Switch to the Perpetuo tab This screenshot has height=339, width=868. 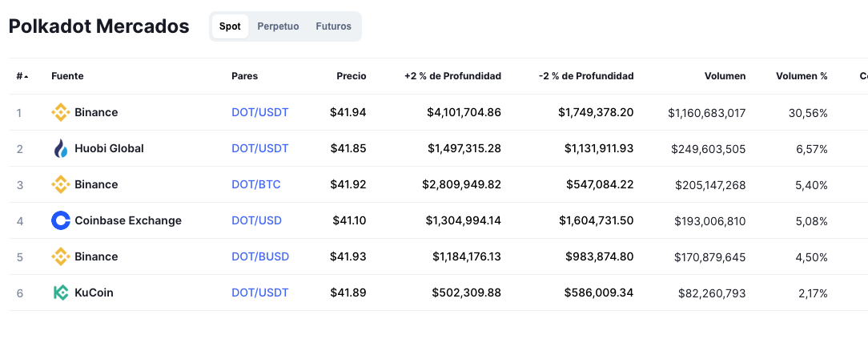(x=278, y=26)
